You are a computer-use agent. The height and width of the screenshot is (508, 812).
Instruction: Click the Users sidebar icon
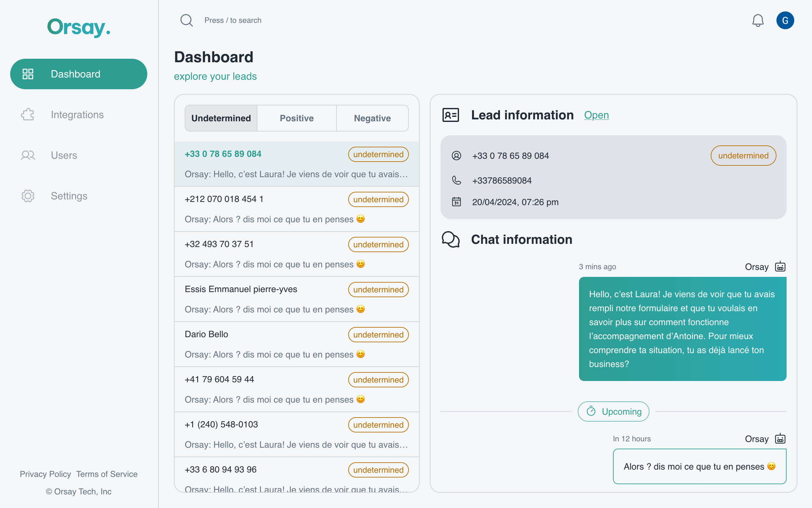[28, 155]
